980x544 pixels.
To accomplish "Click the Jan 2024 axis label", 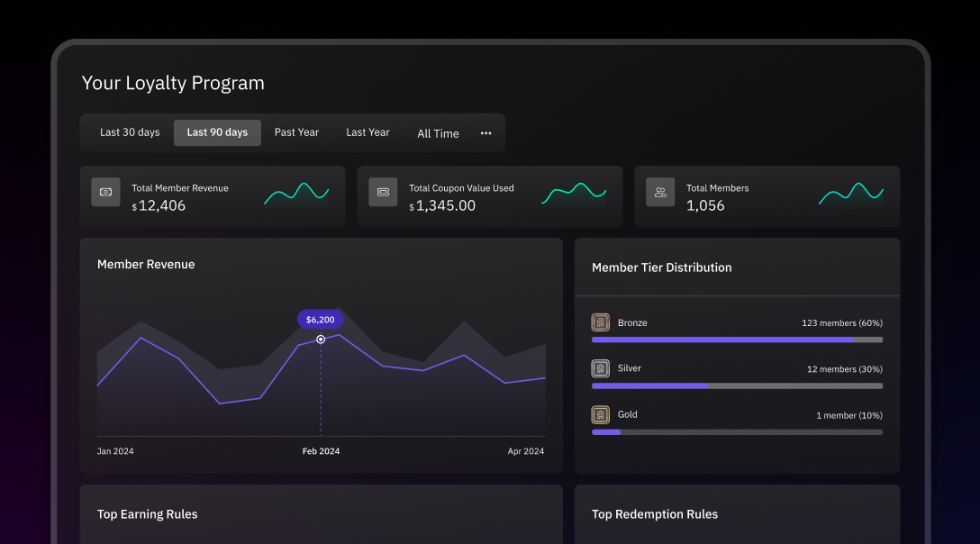I will 115,451.
